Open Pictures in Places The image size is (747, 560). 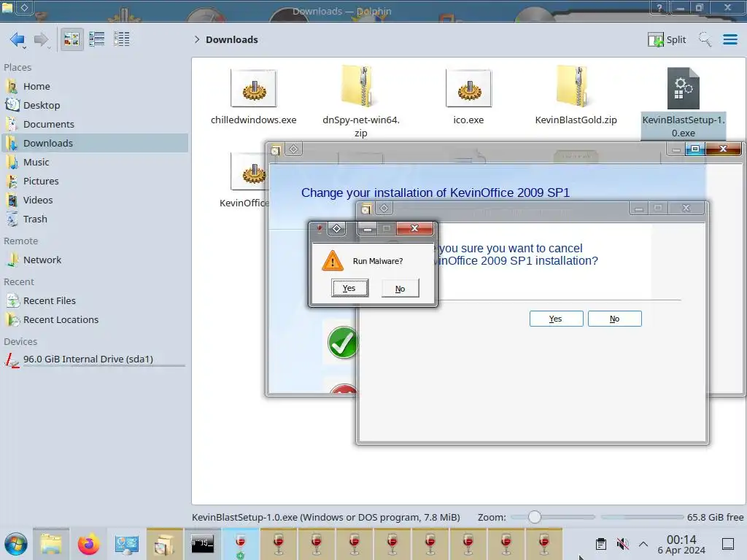click(x=95, y=182)
